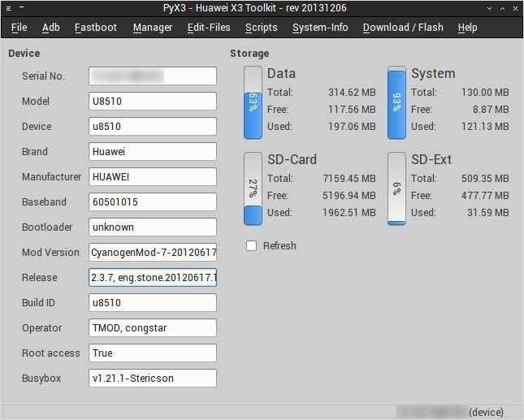Open the Edit-Files menu
This screenshot has height=420, width=524.
tap(209, 28)
